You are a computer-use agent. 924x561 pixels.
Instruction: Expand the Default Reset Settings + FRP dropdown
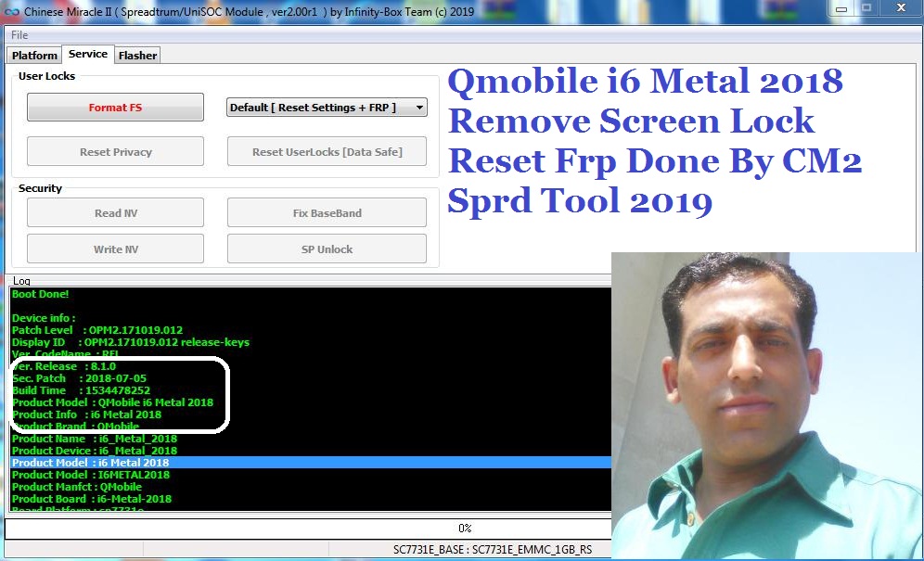coord(327,108)
